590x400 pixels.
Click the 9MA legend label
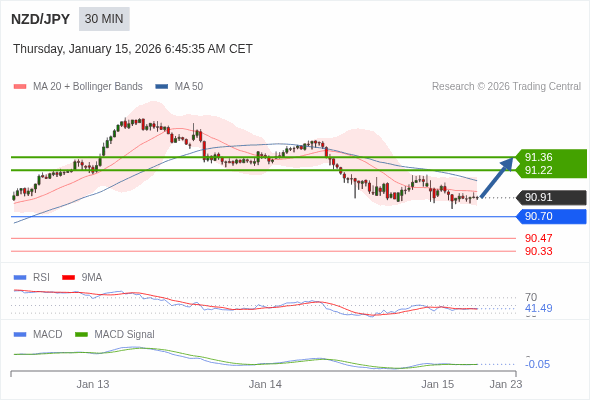pyautogui.click(x=92, y=278)
